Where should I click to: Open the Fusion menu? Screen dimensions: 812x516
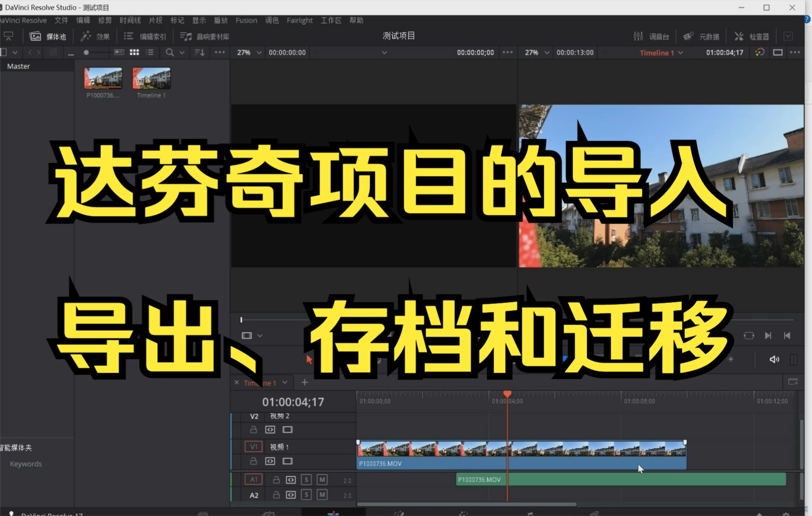tap(246, 20)
